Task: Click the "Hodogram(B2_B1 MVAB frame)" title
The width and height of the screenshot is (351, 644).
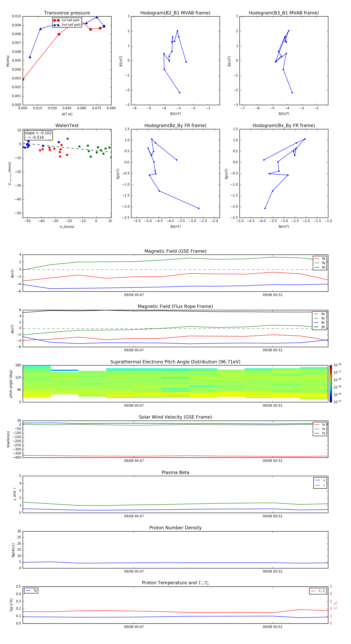Action: click(175, 13)
